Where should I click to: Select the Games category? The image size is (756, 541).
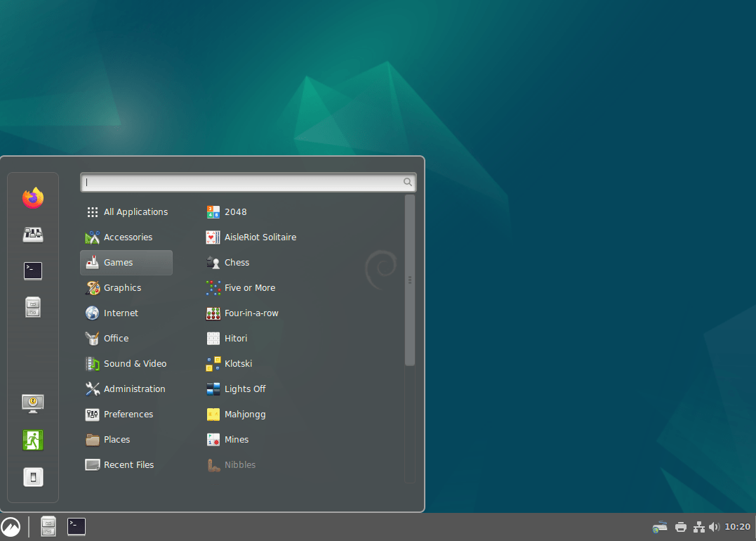(x=117, y=262)
